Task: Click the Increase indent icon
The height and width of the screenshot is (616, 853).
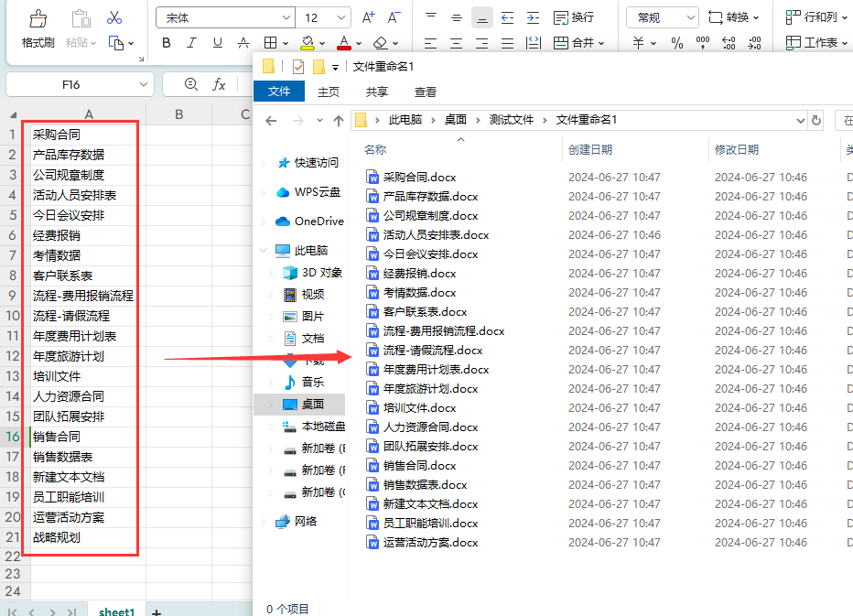Action: point(533,18)
